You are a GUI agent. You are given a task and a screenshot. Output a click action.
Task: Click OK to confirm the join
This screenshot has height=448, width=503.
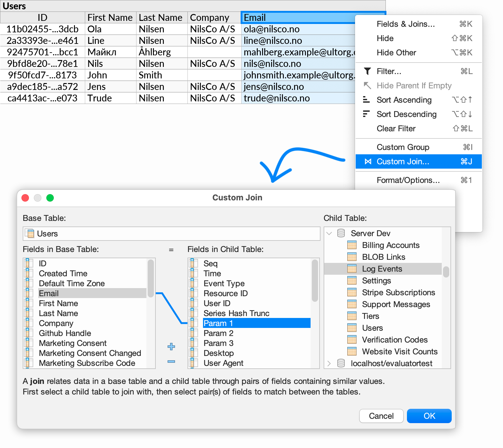[429, 416]
